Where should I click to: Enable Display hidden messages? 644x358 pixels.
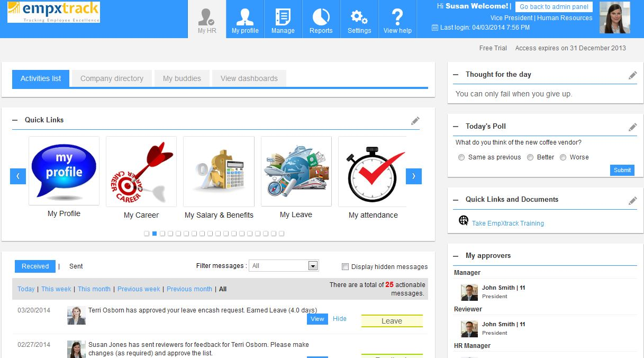(345, 266)
